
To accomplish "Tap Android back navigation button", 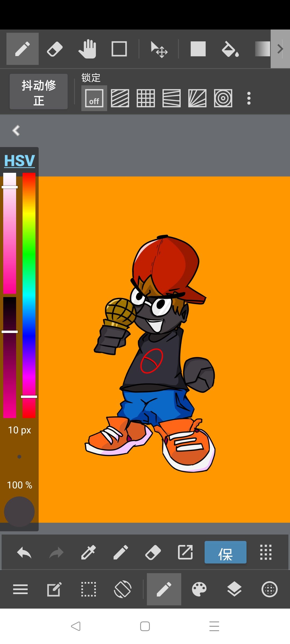I will tap(76, 626).
